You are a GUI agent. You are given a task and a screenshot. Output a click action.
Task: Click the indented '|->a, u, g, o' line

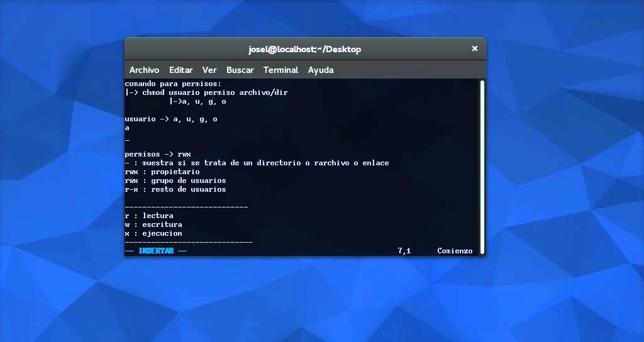[x=197, y=101]
